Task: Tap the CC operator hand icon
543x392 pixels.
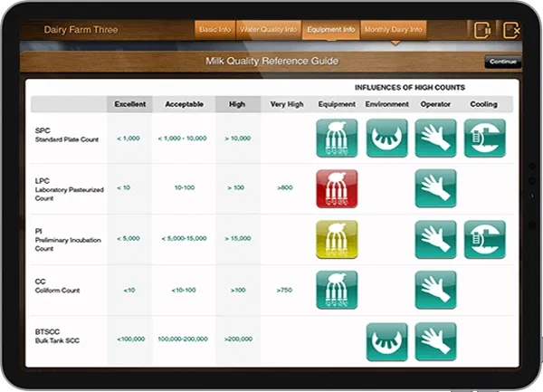Action: click(x=435, y=291)
